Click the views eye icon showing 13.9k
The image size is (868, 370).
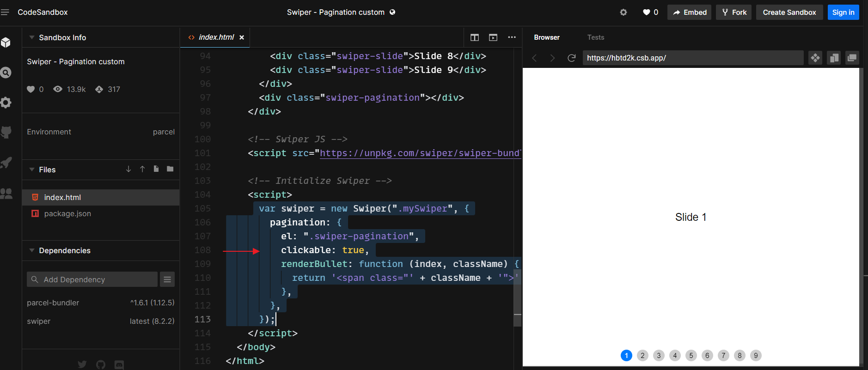pyautogui.click(x=58, y=89)
